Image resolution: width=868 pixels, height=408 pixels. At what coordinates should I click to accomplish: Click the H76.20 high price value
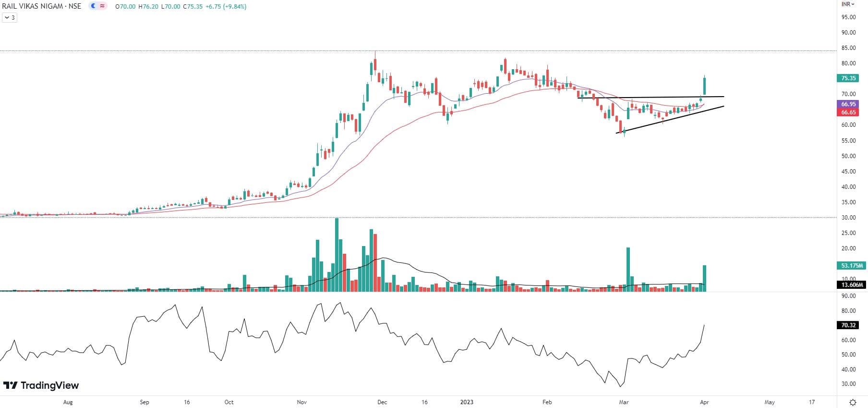pyautogui.click(x=148, y=7)
